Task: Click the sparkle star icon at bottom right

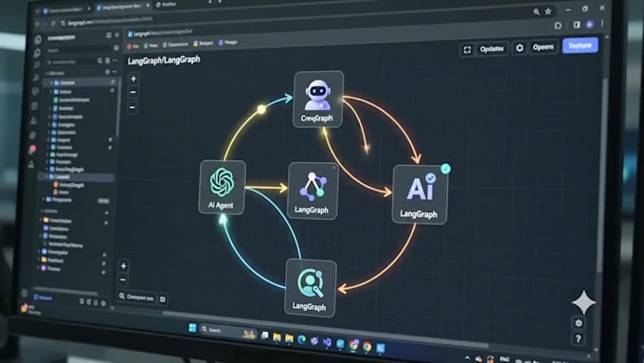Action: (x=583, y=302)
